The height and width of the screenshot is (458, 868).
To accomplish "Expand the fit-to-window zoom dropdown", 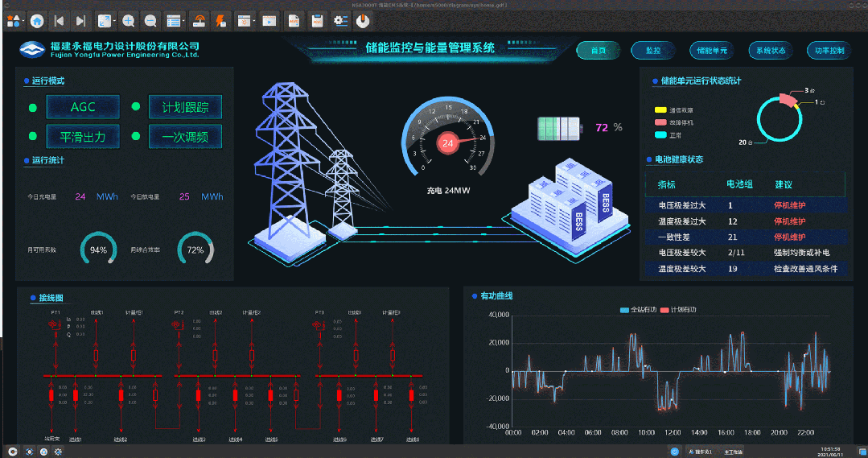I will point(115,20).
